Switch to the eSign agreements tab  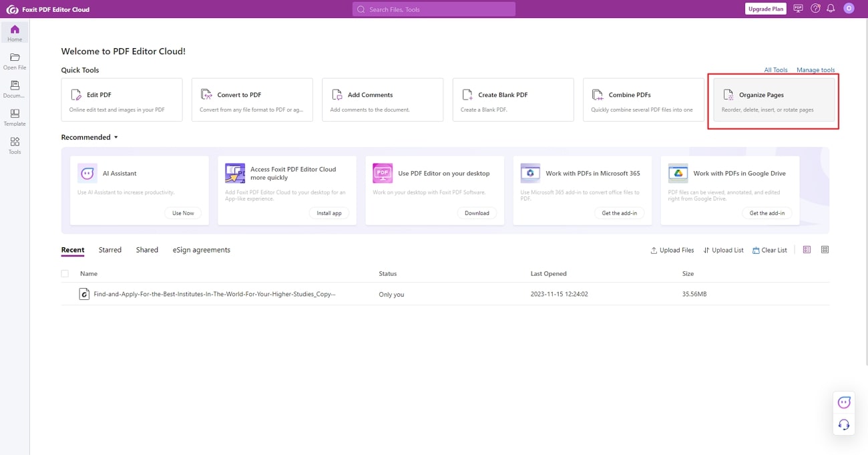point(202,250)
